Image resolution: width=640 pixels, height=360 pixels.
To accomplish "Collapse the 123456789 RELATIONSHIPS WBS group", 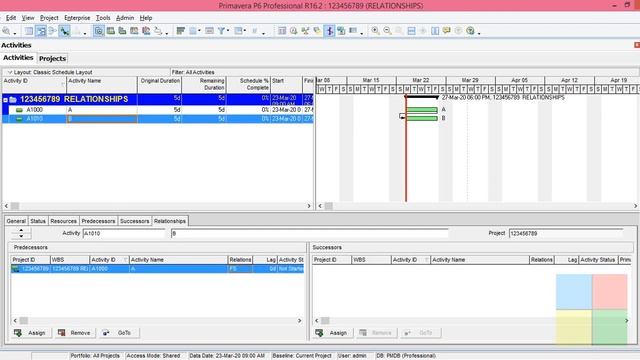I will tap(5, 100).
